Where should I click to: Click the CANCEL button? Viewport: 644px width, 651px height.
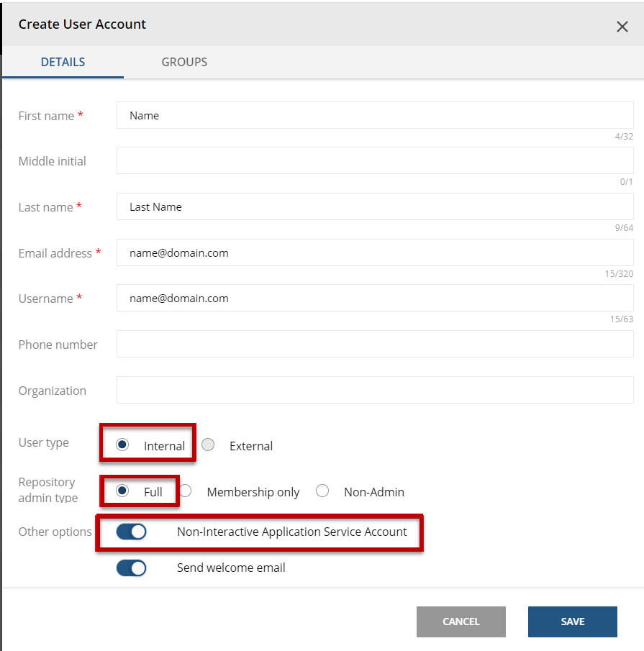coord(461,622)
